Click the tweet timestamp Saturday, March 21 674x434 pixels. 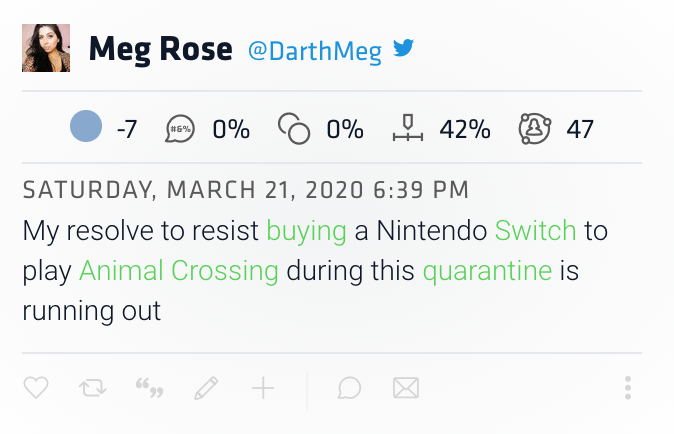tap(245, 190)
